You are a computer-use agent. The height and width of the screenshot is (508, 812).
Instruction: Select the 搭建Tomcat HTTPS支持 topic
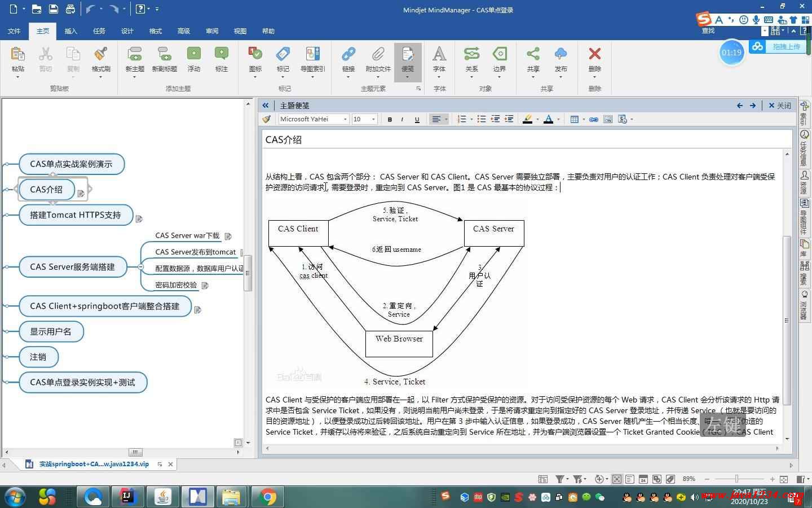point(76,215)
